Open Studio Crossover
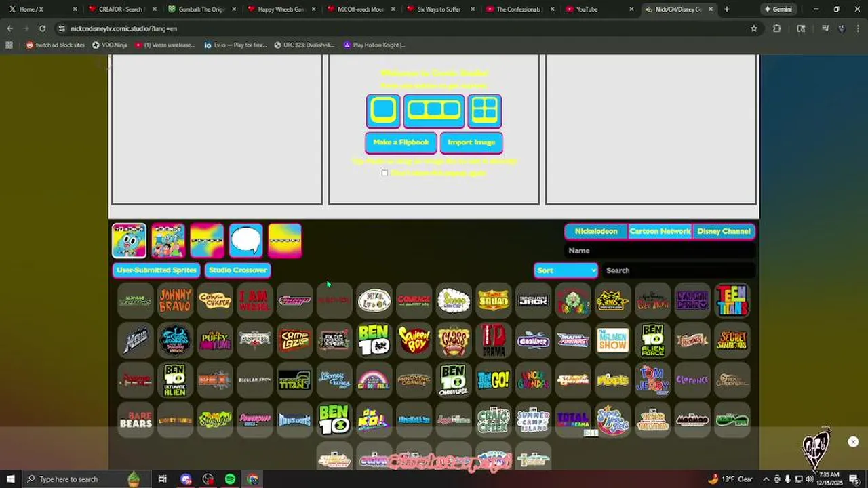This screenshot has width=868, height=488. pyautogui.click(x=237, y=270)
